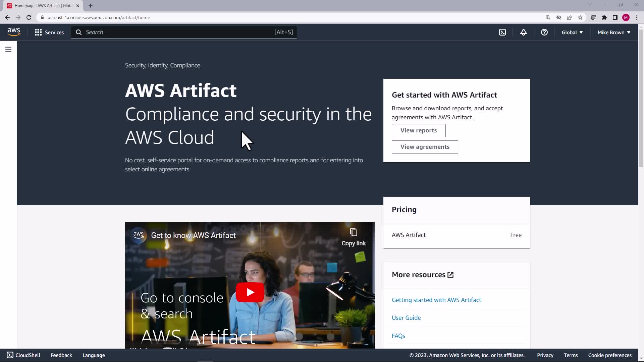Open the Language menu in the footer
The height and width of the screenshot is (362, 644).
[94, 355]
